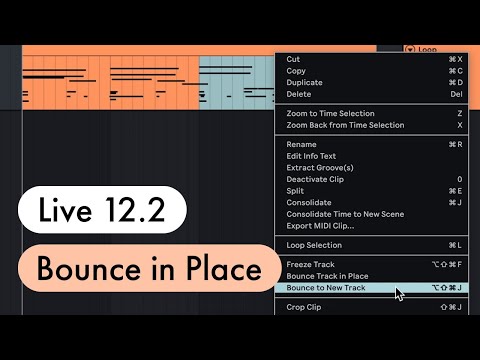Choose Loop Selection from the menu
Image resolution: width=480 pixels, height=360 pixels.
click(371, 245)
